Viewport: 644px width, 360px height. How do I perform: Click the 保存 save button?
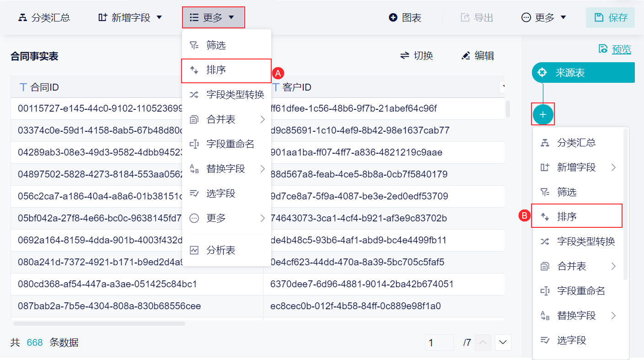[x=611, y=18]
